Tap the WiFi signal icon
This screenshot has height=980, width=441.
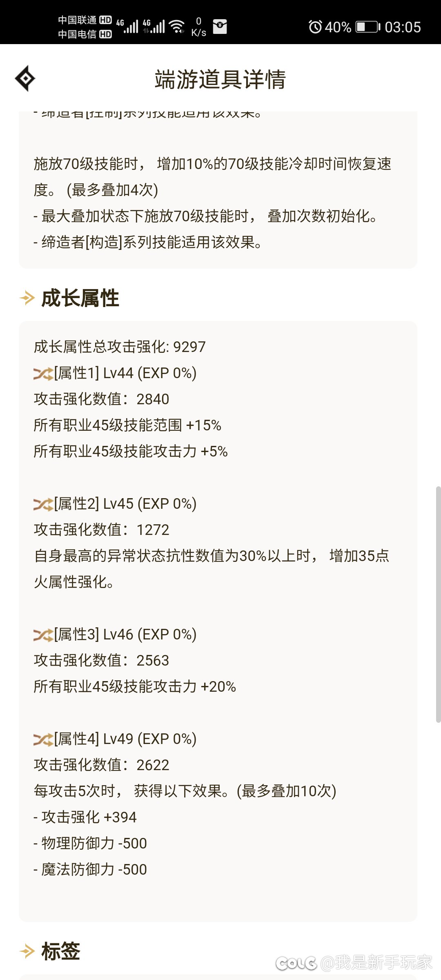click(x=177, y=27)
